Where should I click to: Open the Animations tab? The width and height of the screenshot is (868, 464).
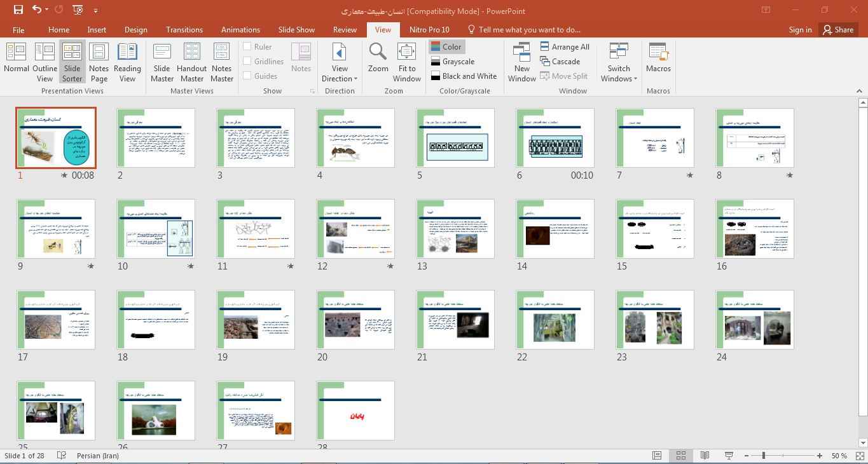tap(240, 29)
